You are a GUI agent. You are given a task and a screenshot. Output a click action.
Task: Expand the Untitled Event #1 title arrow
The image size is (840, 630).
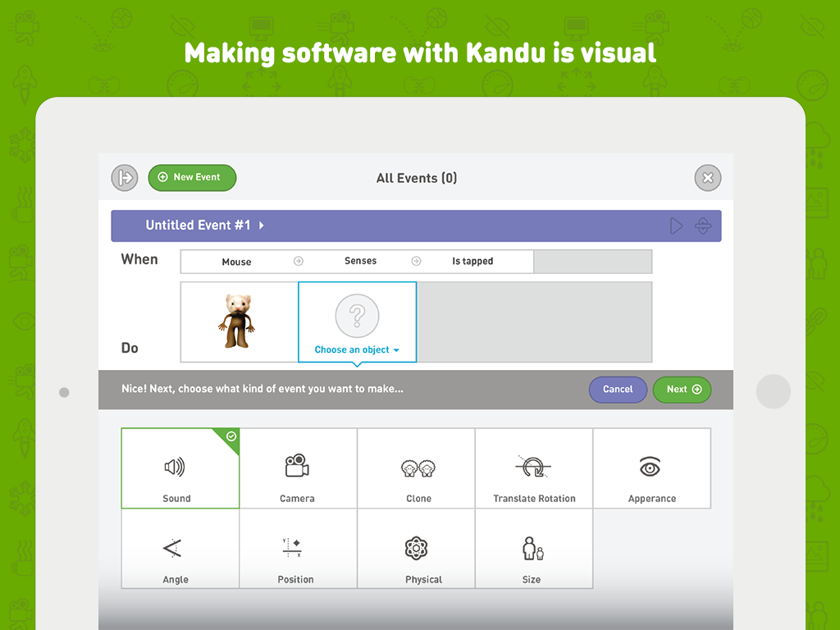262,226
